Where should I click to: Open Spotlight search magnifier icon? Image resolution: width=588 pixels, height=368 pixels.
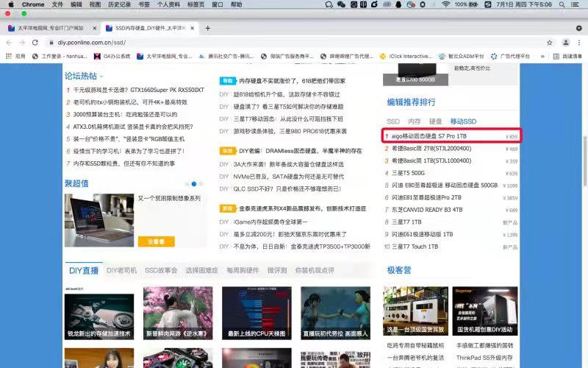click(562, 4)
